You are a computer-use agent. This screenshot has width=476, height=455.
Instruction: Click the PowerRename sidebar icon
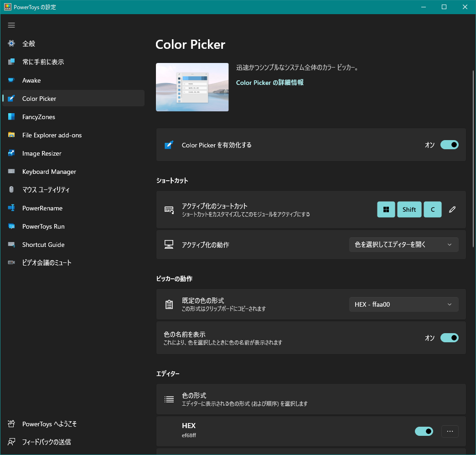(11, 208)
